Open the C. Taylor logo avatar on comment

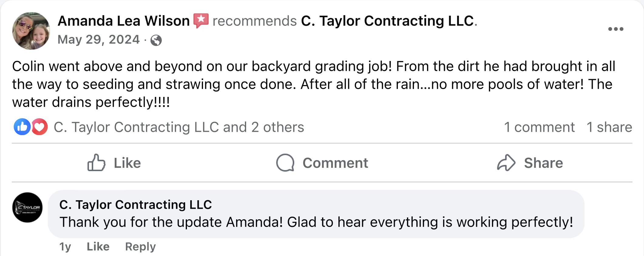coord(27,208)
